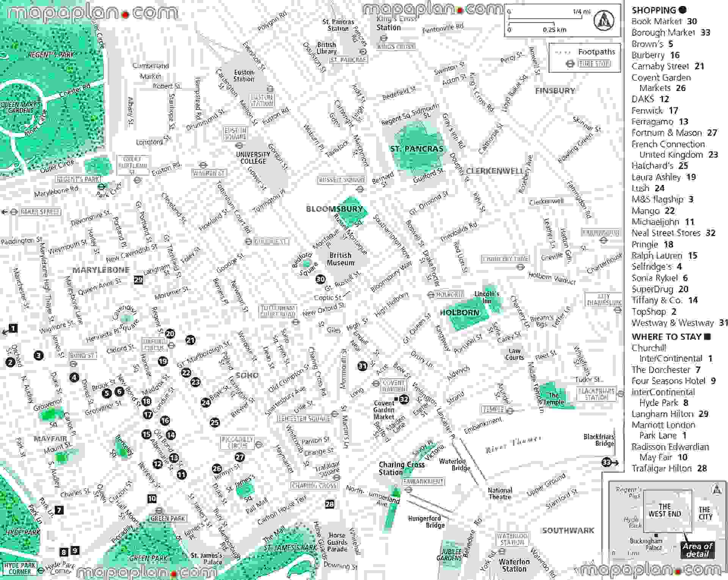Viewport: 728px width, 580px height.
Task: Click 'Fortnum & Mason 27' legend entry
Action: click(x=674, y=133)
